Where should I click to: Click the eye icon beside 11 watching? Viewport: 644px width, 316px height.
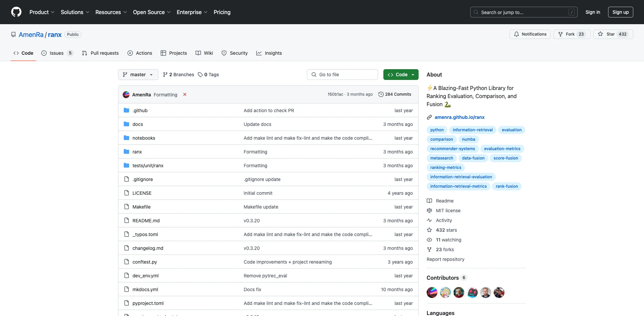(x=429, y=240)
